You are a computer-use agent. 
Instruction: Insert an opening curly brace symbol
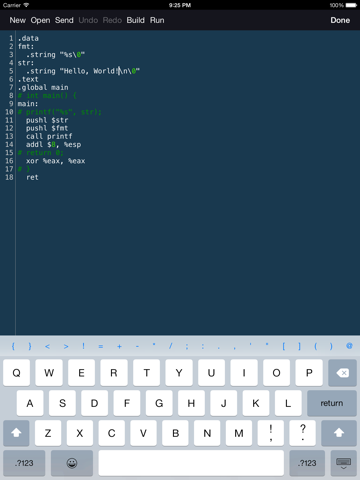[13, 346]
